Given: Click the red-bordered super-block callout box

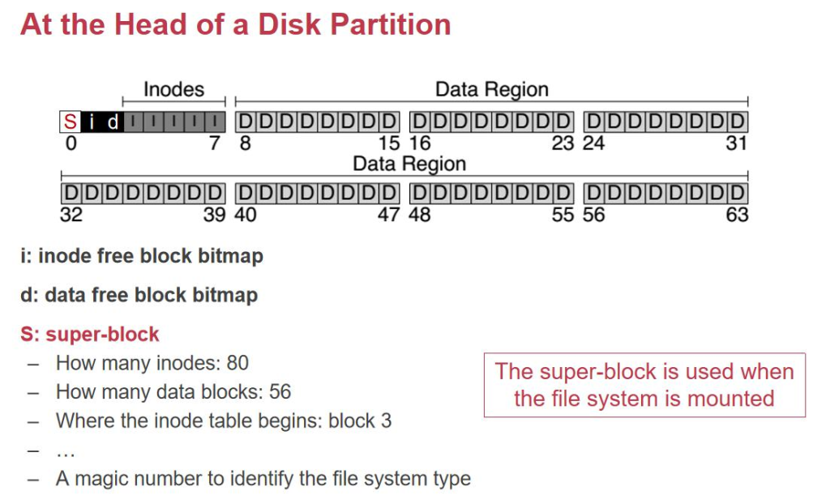Looking at the screenshot, I should [x=644, y=385].
